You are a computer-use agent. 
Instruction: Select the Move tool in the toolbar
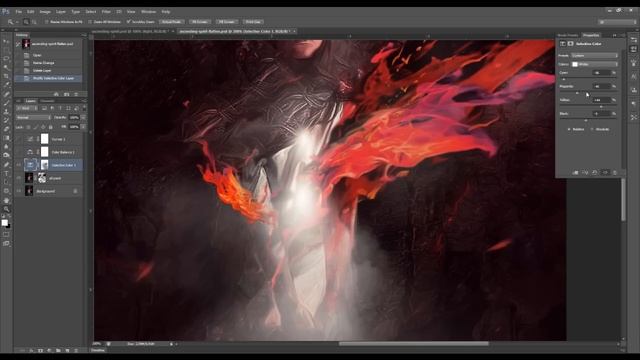click(6, 41)
